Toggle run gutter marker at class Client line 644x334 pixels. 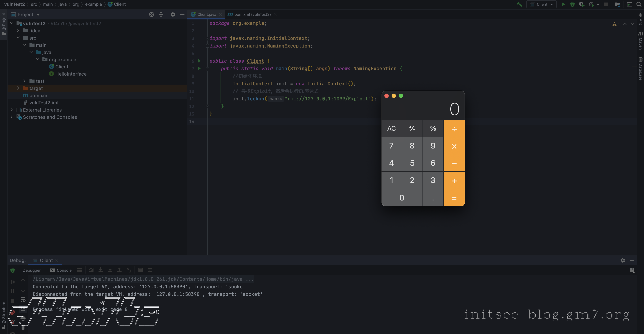199,61
